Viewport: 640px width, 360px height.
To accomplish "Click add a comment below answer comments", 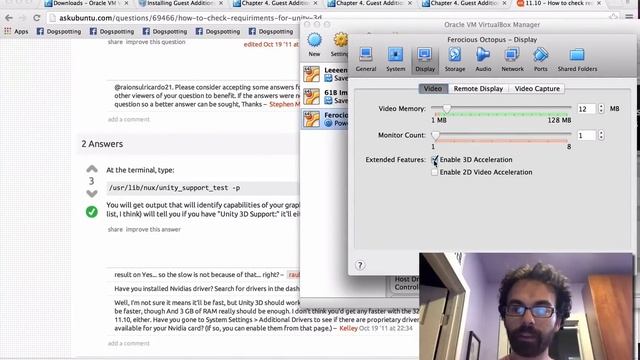I will coord(129,343).
